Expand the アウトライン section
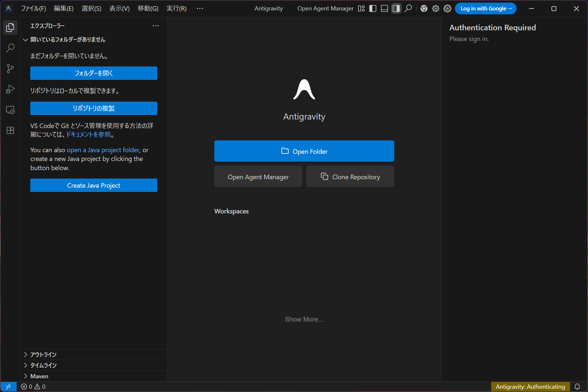This screenshot has height=392, width=588. coord(94,355)
